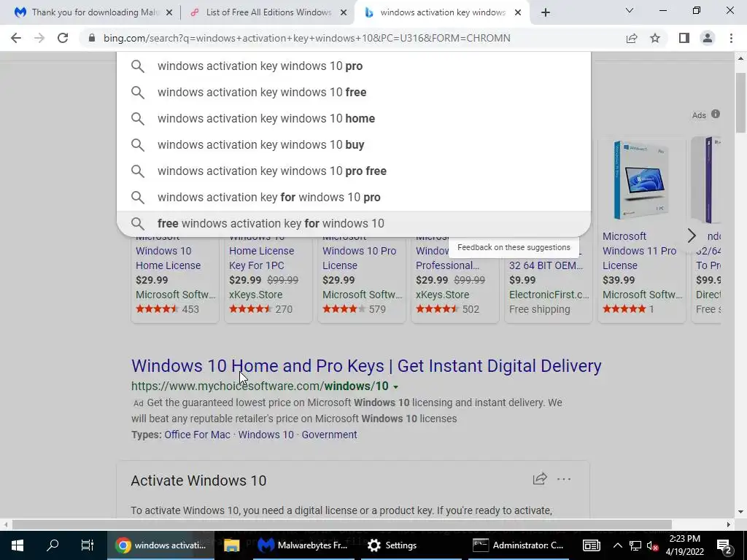
Task: Open network status tray icon
Action: point(635,545)
